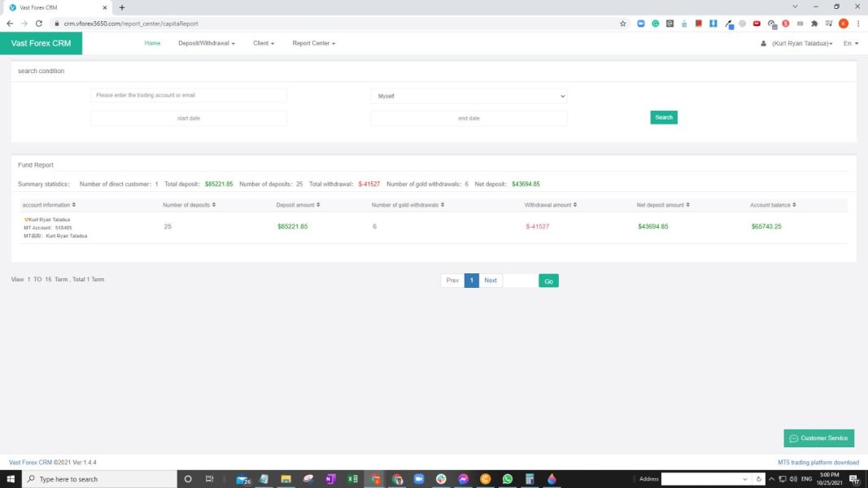Expand the Kurt Ryan Taladua user menu
The width and height of the screenshot is (868, 488).
(796, 43)
